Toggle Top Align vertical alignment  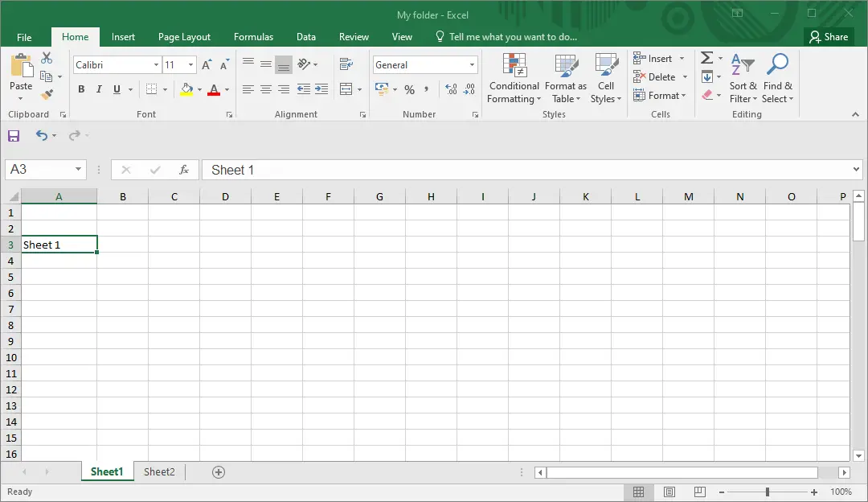(x=248, y=64)
